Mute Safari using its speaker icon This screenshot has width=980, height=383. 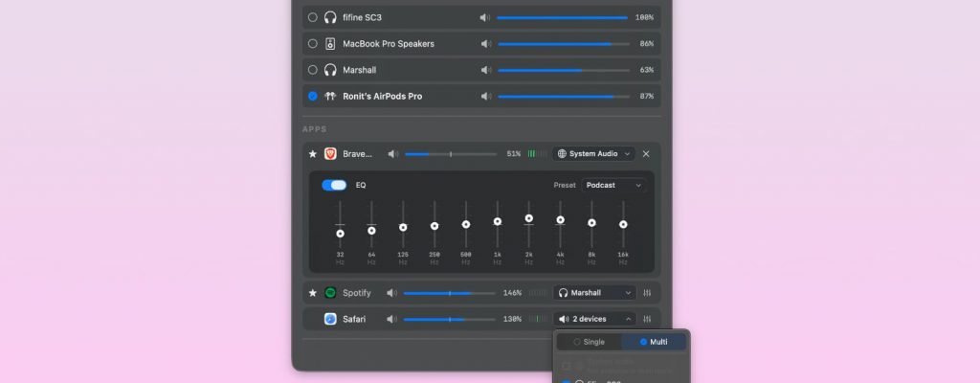(391, 319)
